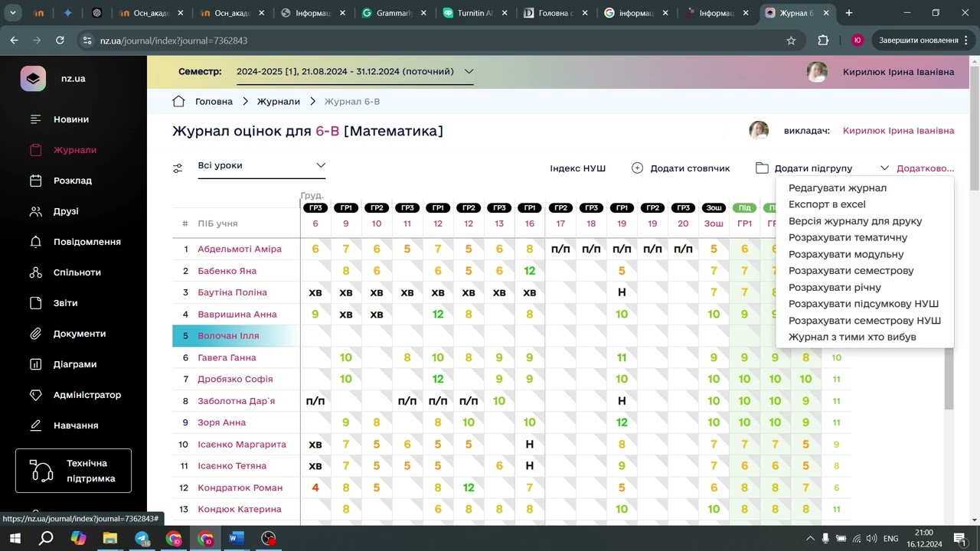Open the Звіти report icon
Viewport: 980px width, 551px height.
(x=36, y=303)
